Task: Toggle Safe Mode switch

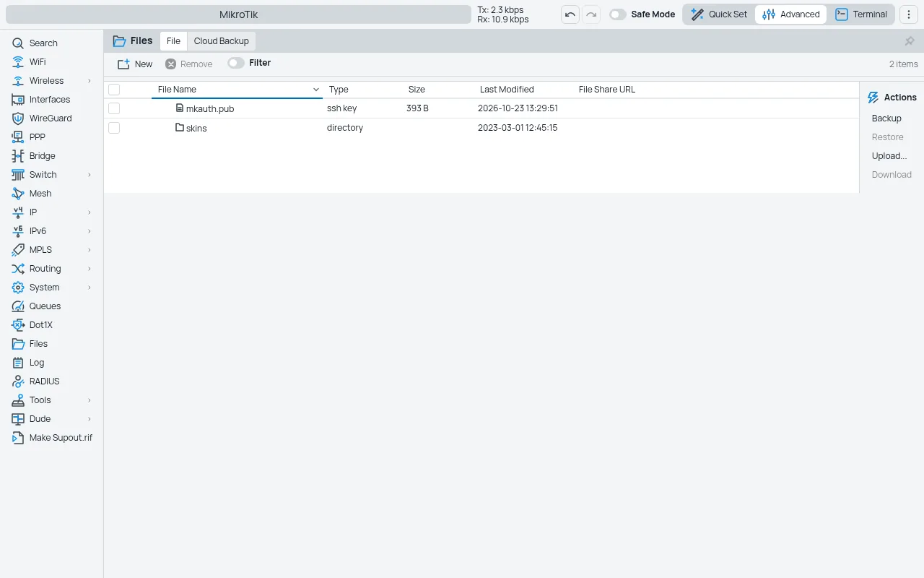Action: pos(617,14)
